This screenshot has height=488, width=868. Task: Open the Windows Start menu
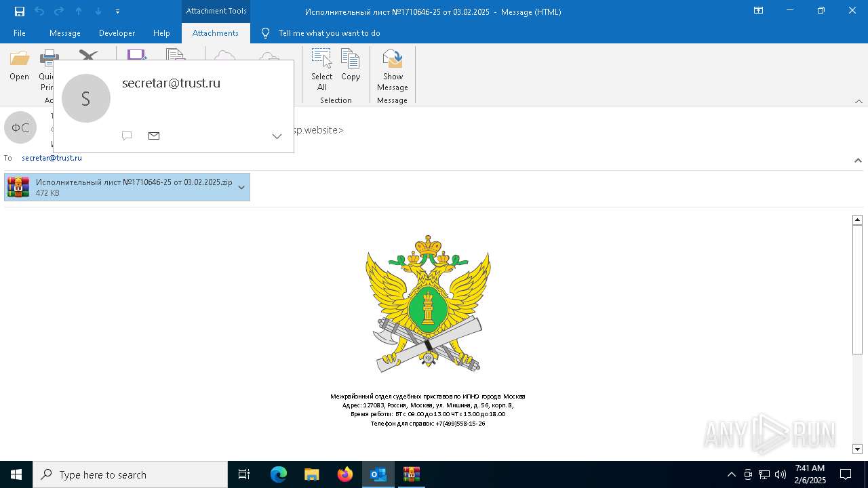click(16, 474)
